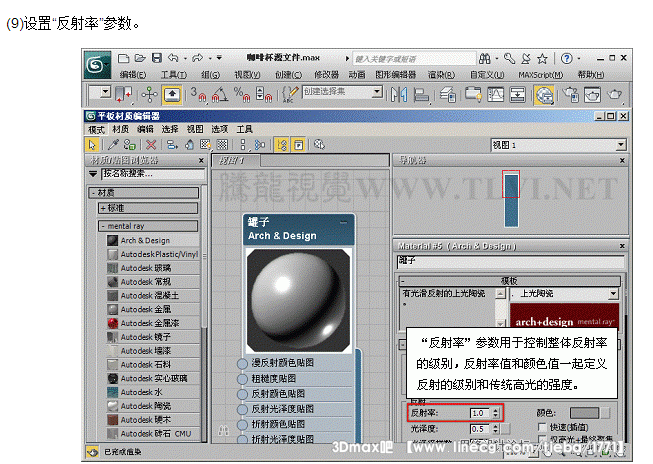Image resolution: width=653 pixels, height=464 pixels.
Task: Open the MAXScript(M) menu
Action: [x=541, y=75]
